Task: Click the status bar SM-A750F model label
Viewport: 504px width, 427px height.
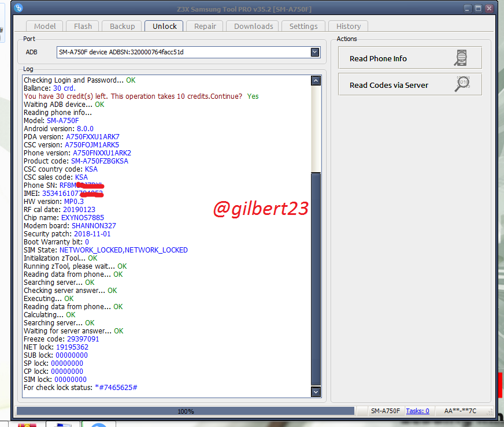Action: 385,411
